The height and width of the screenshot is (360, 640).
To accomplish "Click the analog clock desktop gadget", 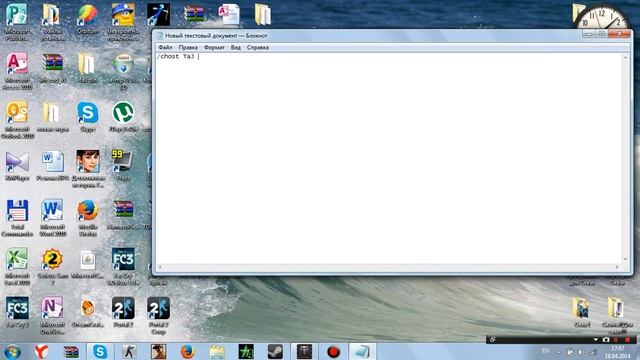I will (x=601, y=17).
